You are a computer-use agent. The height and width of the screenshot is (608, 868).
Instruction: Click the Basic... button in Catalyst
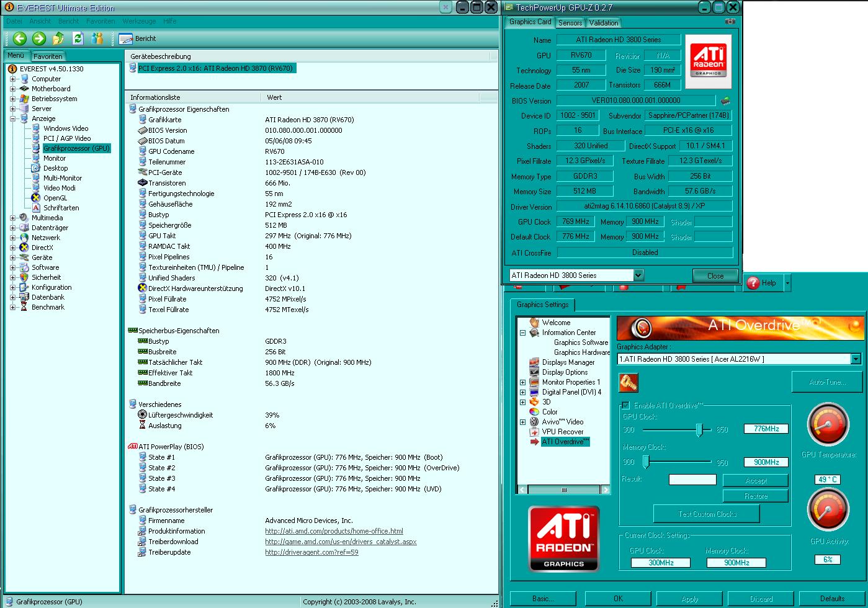point(543,599)
